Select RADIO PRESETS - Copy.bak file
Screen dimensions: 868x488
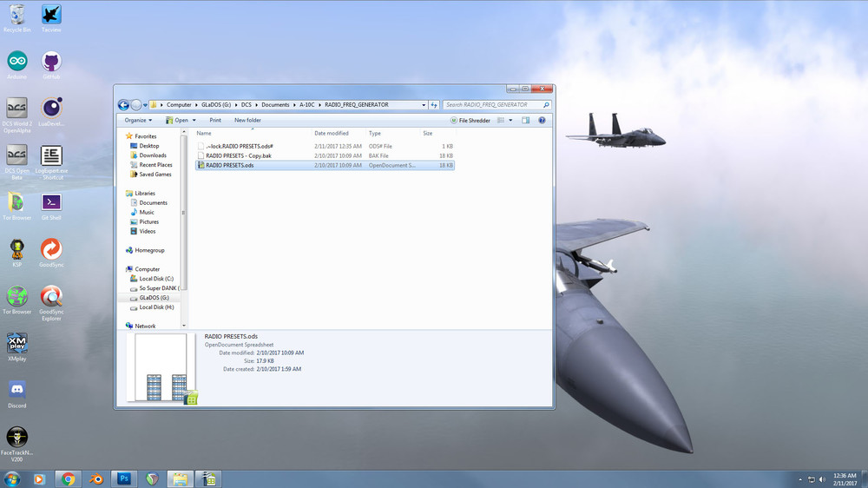click(x=325, y=155)
